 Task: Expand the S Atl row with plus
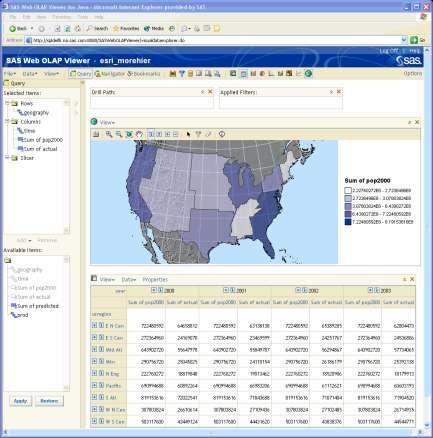(94, 397)
